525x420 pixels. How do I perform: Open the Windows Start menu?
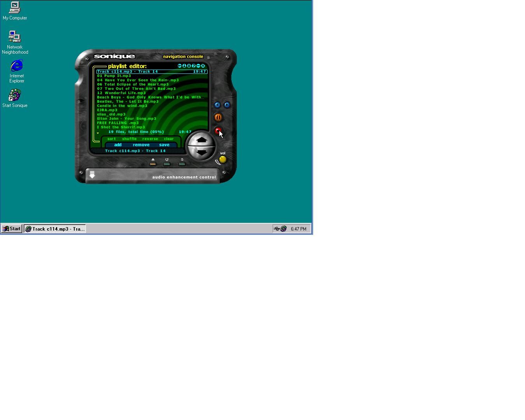click(11, 229)
